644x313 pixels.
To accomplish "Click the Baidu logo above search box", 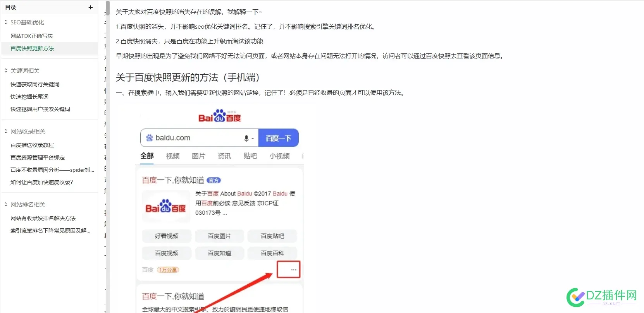I will click(220, 116).
